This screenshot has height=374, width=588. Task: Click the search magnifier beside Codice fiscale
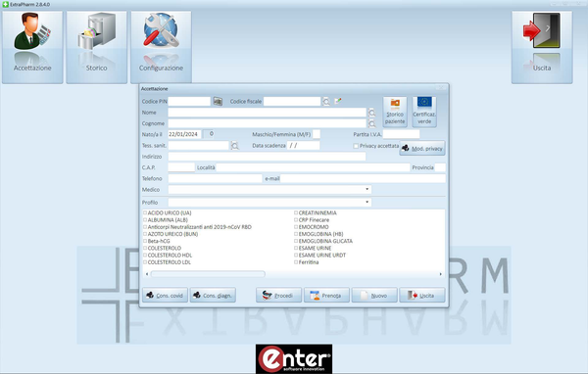point(326,102)
